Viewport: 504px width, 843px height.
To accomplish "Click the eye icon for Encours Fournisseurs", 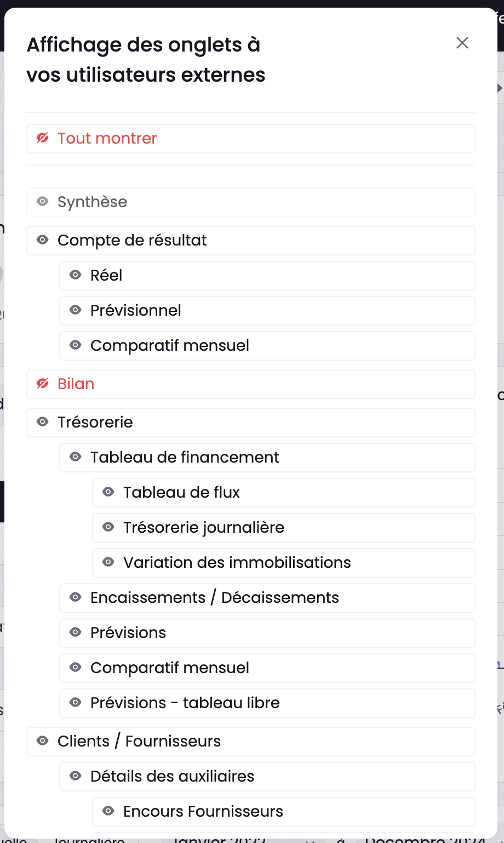I will [x=108, y=811].
